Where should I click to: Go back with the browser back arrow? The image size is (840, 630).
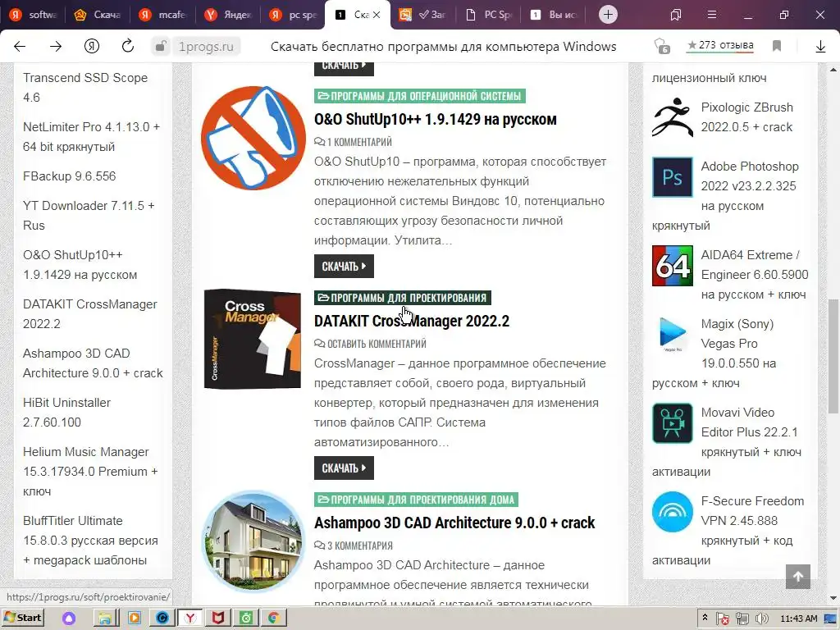point(20,47)
